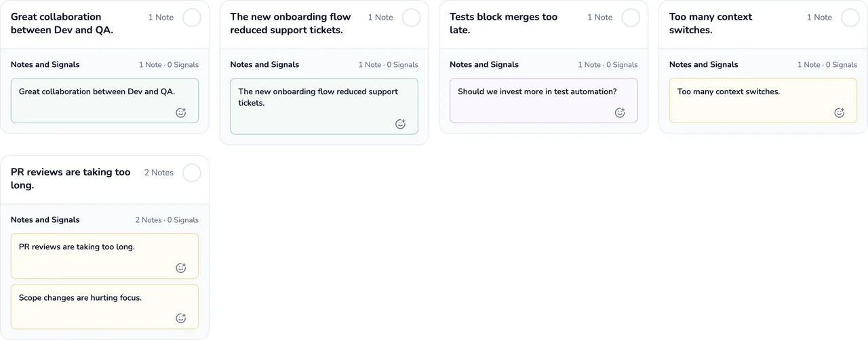Select the 'Great collaboration between Dev and QA' group circle
Image resolution: width=868 pixels, height=340 pixels.
(192, 18)
